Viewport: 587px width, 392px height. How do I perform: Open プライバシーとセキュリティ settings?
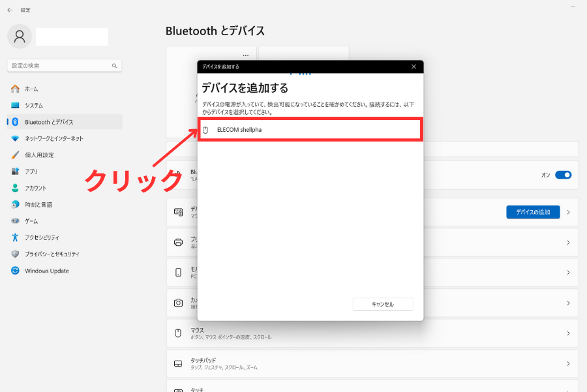(65, 254)
